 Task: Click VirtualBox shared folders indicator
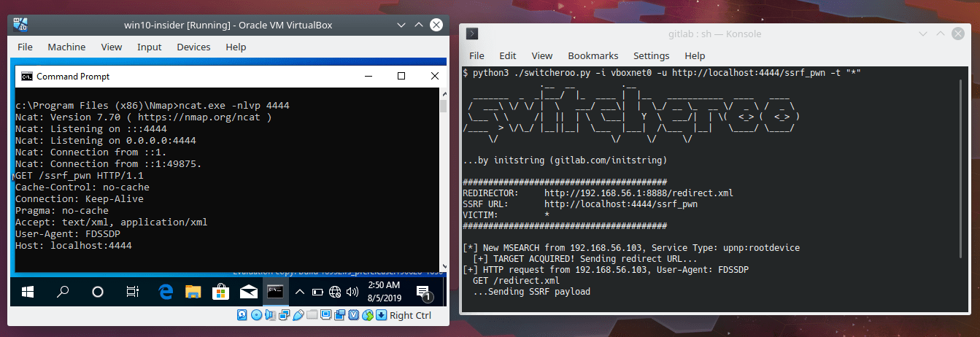pos(312,315)
